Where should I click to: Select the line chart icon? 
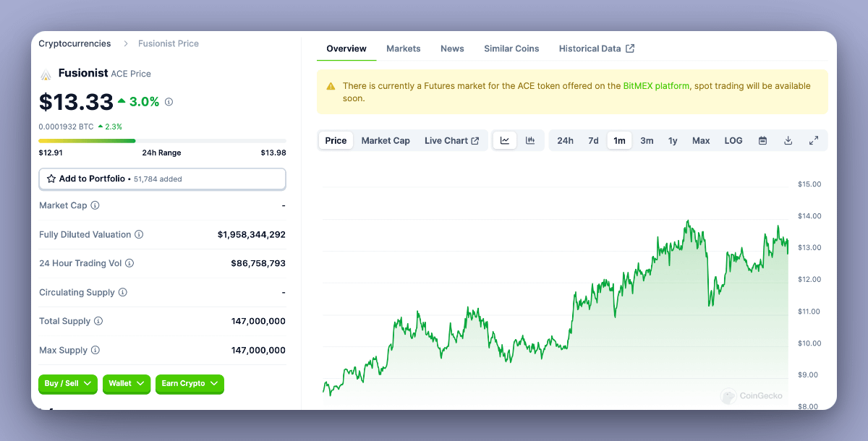click(x=504, y=140)
